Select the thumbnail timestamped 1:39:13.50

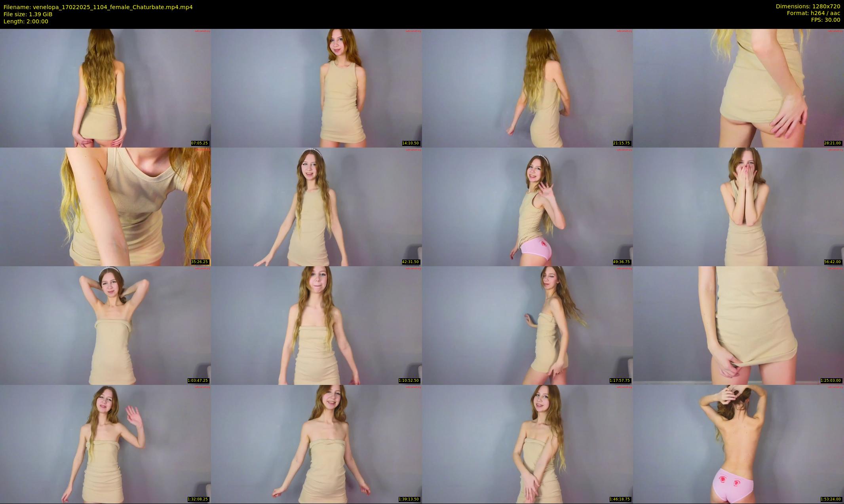pos(316,444)
